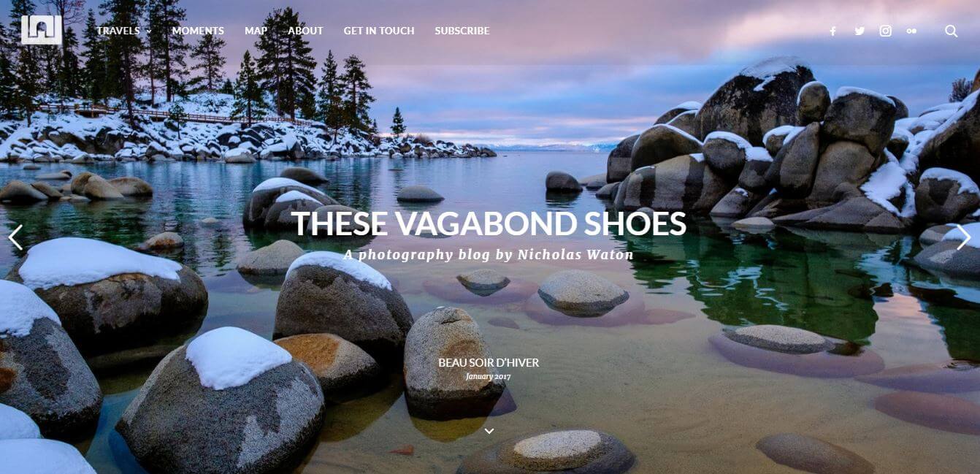Go to next slide arrow
Viewport: 980px width, 474px height.
click(964, 237)
